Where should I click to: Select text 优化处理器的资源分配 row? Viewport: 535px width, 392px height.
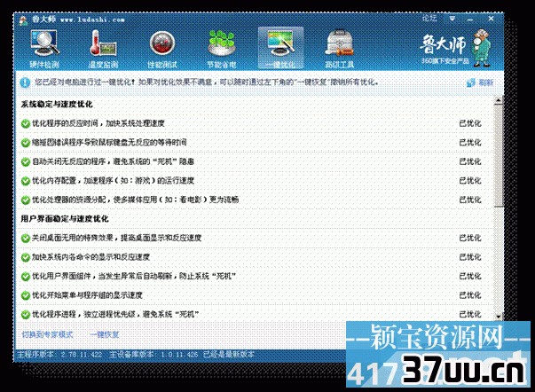[x=135, y=200]
